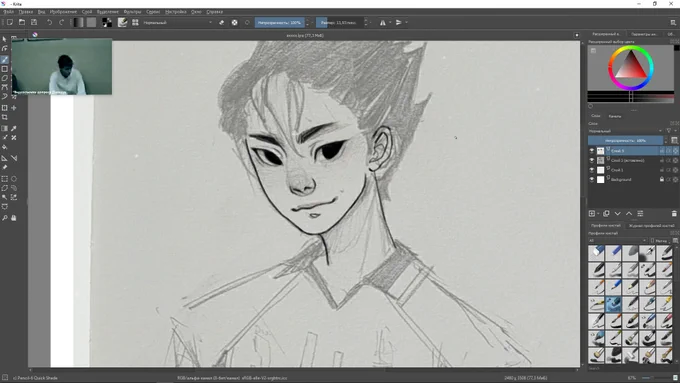Toggle vertical mirror mode

coord(399,23)
